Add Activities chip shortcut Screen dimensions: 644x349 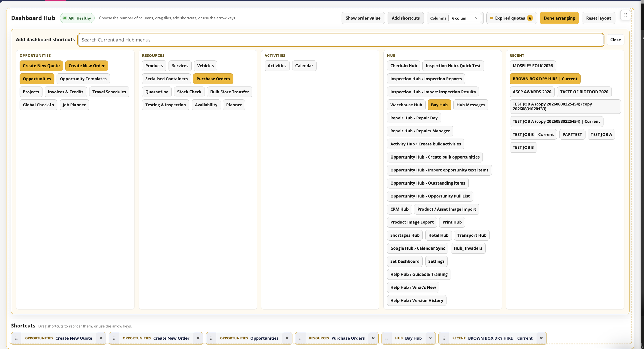coord(277,66)
